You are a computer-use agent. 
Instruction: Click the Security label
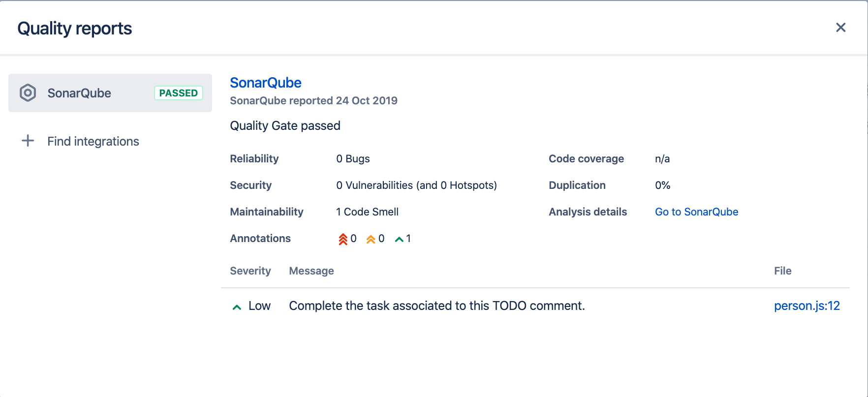[250, 185]
